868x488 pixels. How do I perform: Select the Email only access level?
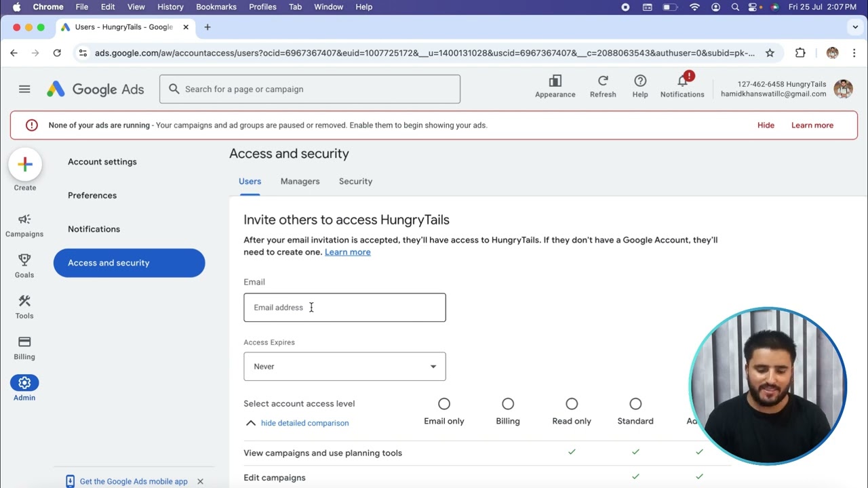[x=444, y=404]
